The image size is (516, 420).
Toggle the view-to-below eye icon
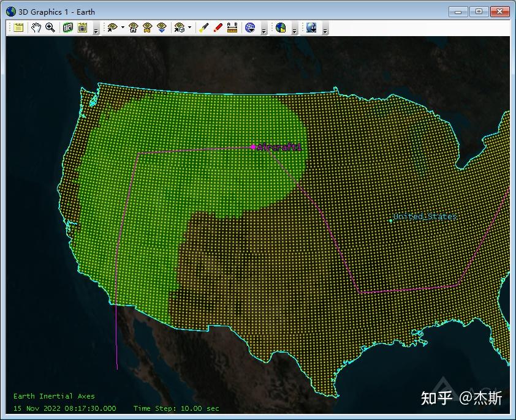(162, 28)
